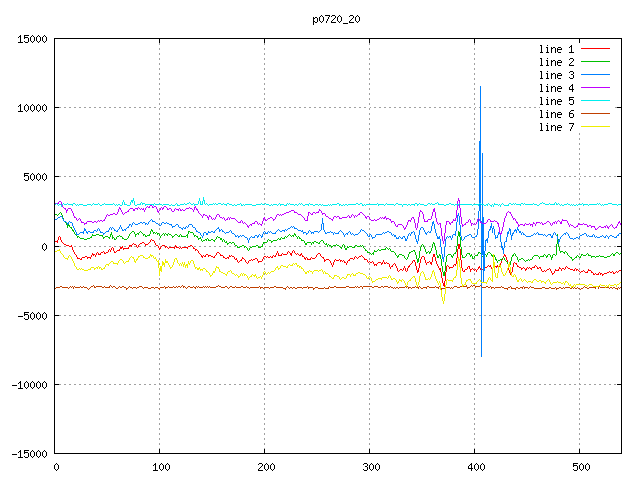Click the plot title p0720_20

coord(337,19)
